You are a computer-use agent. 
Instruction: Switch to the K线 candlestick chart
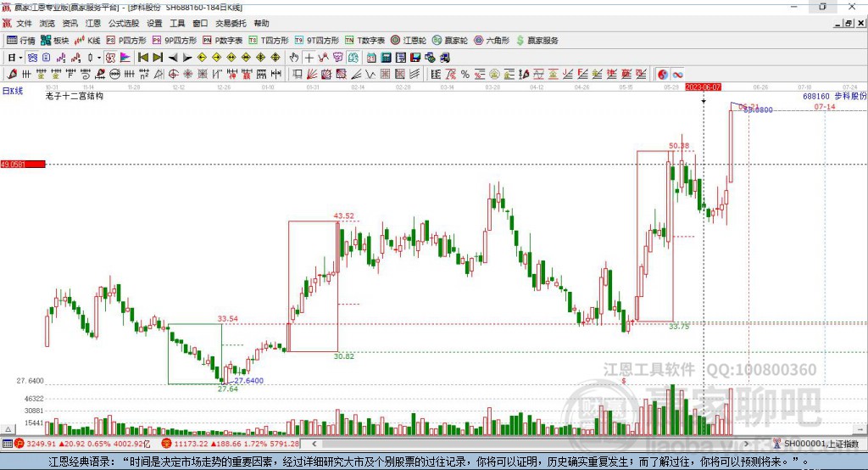(88, 41)
